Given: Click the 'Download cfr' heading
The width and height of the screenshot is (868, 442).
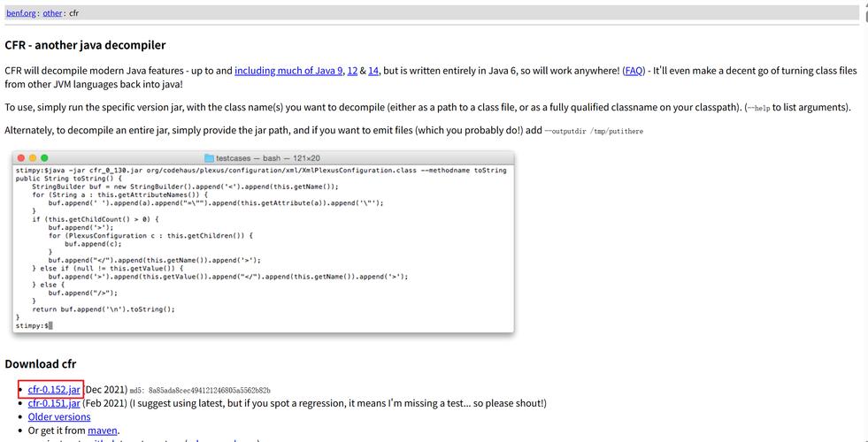Looking at the screenshot, I should point(41,364).
